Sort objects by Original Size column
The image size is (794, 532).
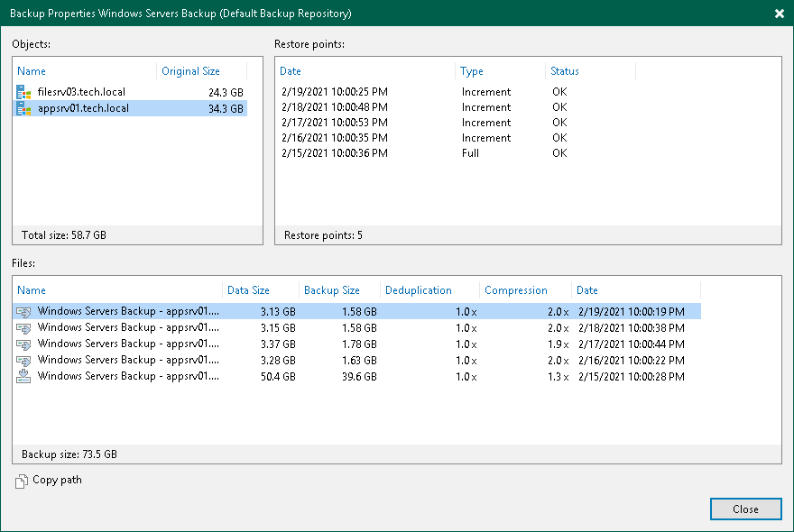190,71
